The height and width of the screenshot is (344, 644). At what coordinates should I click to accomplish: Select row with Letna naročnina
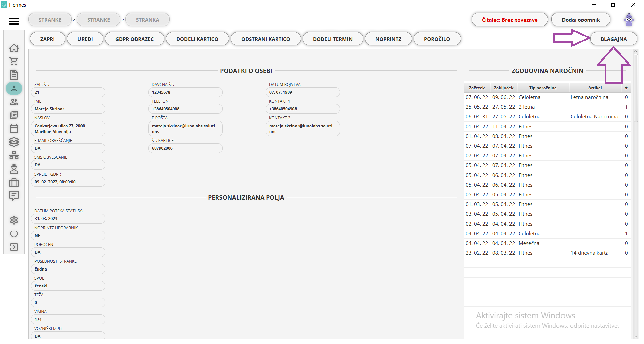coord(547,97)
